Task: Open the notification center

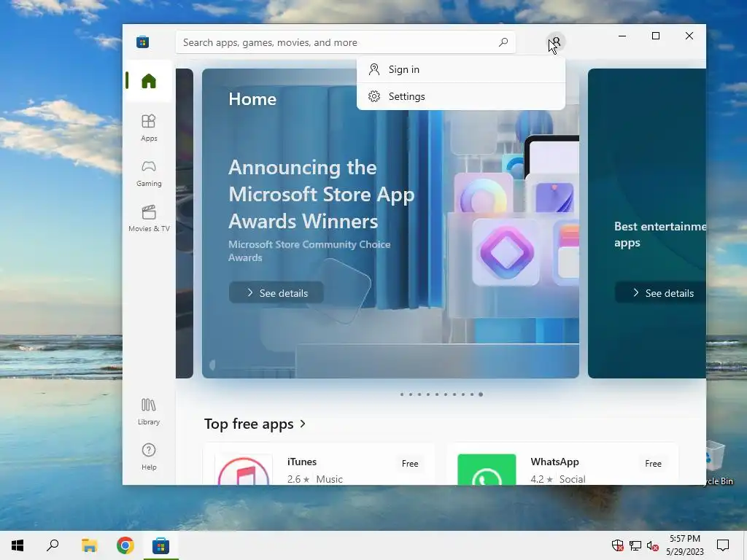Action: coord(723,545)
